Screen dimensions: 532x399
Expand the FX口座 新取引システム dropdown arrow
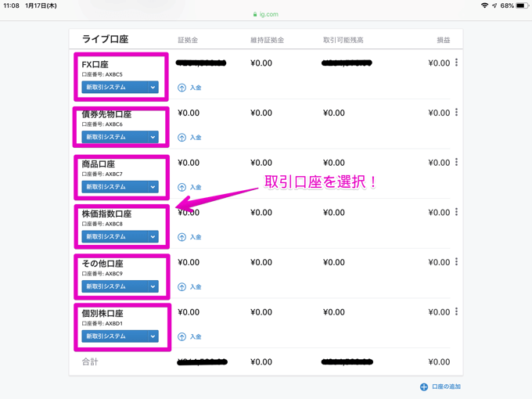[x=153, y=88]
